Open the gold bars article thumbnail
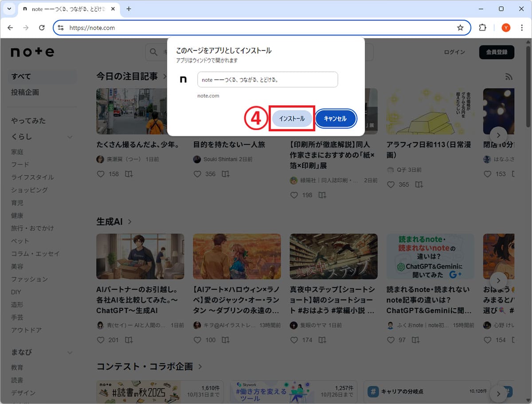 pyautogui.click(x=430, y=111)
